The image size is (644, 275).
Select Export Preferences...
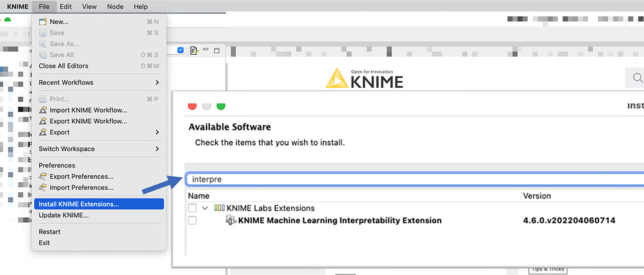tap(98, 177)
